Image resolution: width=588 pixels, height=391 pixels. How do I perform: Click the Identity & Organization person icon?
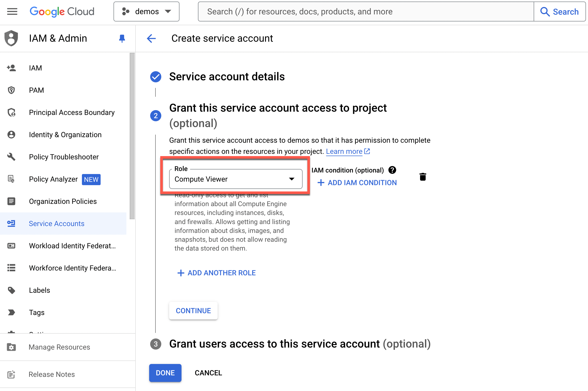pyautogui.click(x=12, y=134)
